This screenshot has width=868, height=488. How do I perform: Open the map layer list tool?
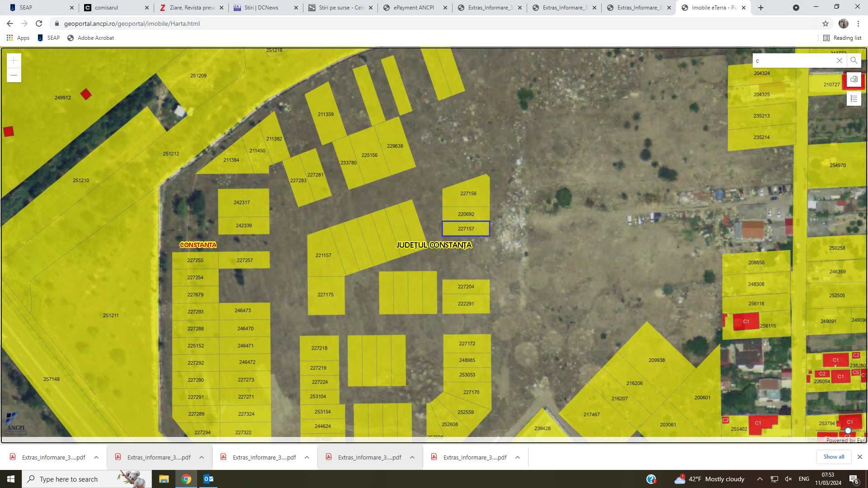pos(854,99)
